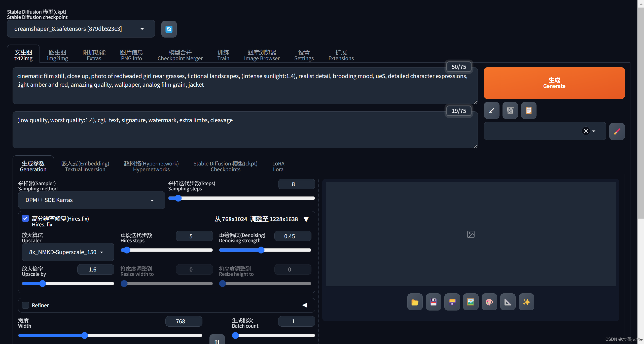Swap width and height arrows button

click(x=217, y=339)
